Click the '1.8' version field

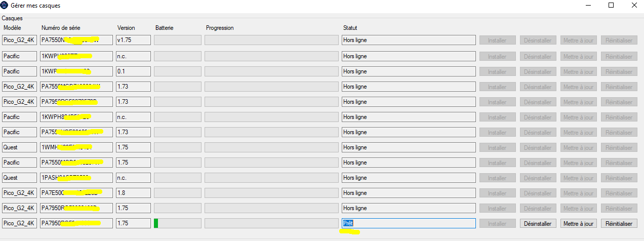[x=134, y=193]
